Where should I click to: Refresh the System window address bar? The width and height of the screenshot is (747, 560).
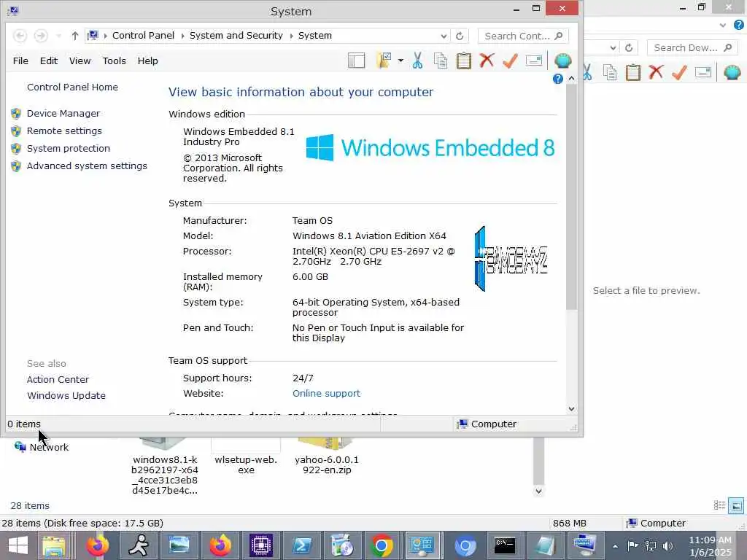click(x=460, y=36)
